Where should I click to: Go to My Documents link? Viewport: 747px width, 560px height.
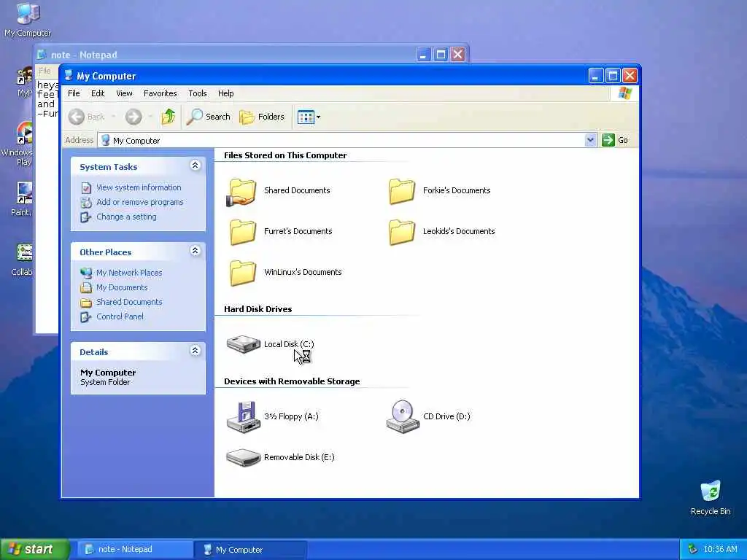[122, 287]
